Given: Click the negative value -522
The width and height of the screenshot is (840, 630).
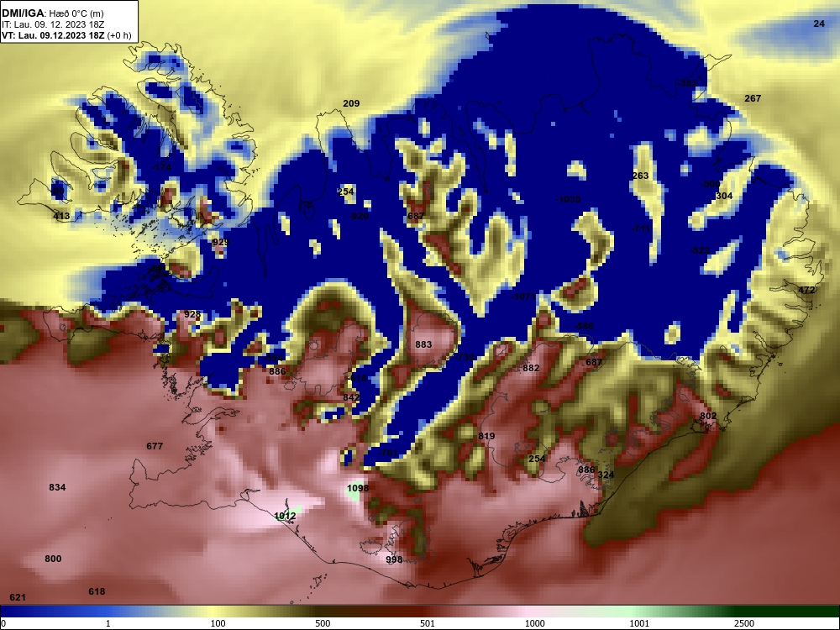Looking at the screenshot, I should [700, 250].
